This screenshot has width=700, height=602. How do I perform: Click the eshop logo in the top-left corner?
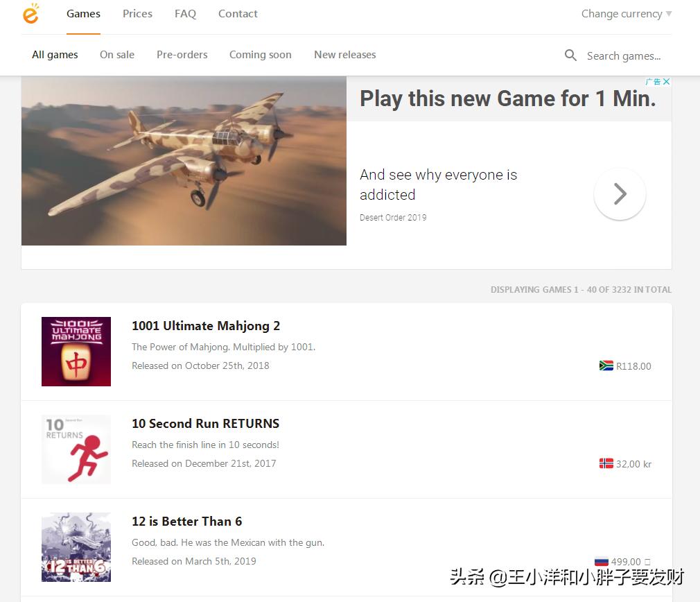(x=30, y=13)
